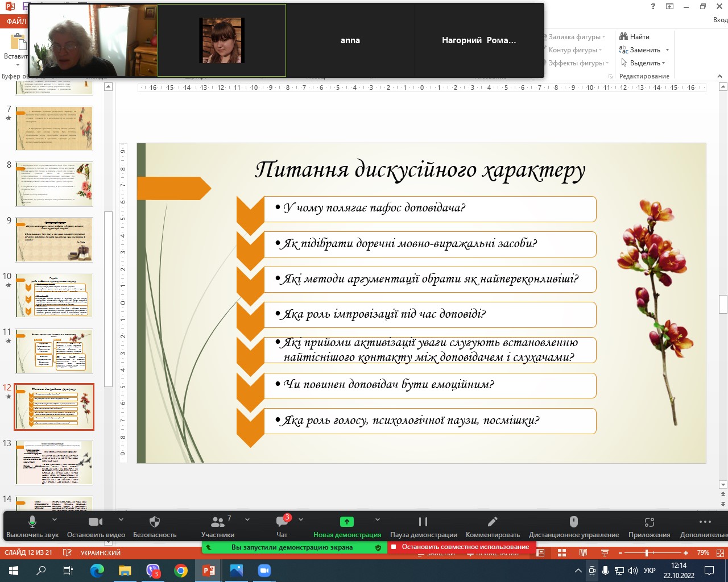This screenshot has height=582, width=728.
Task: Select slide 9 thumbnail
Action: coord(54,240)
